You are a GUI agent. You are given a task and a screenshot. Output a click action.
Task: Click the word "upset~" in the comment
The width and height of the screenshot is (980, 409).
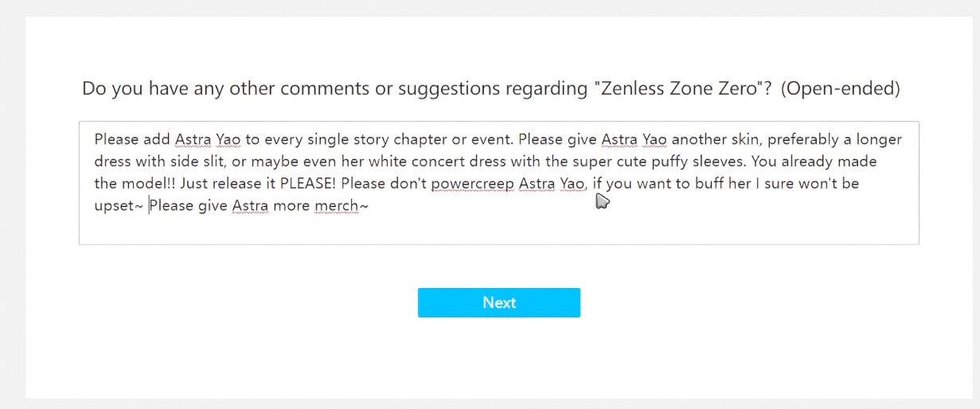(x=119, y=206)
